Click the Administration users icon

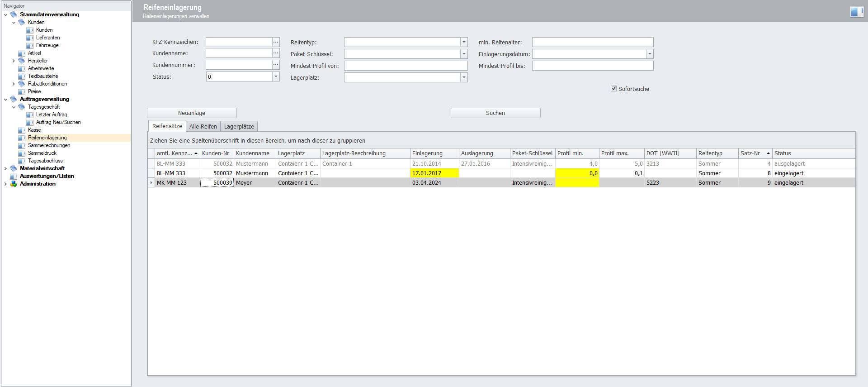pos(14,184)
